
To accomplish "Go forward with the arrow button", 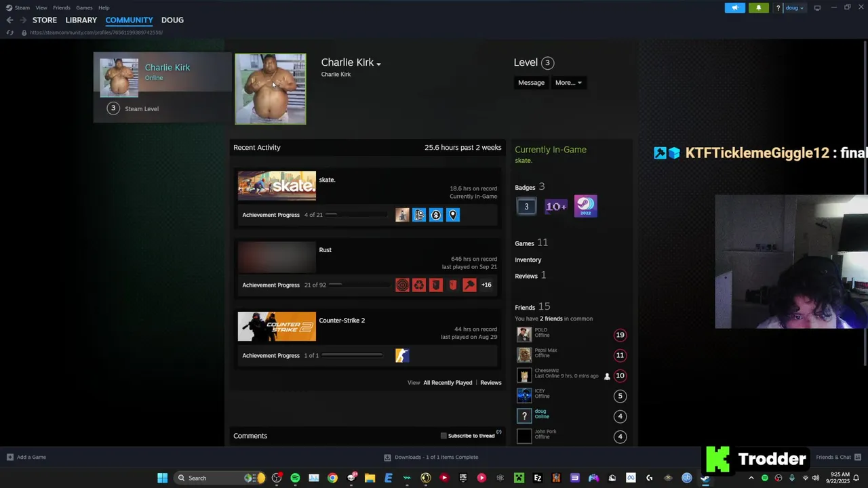I will pyautogui.click(x=22, y=20).
